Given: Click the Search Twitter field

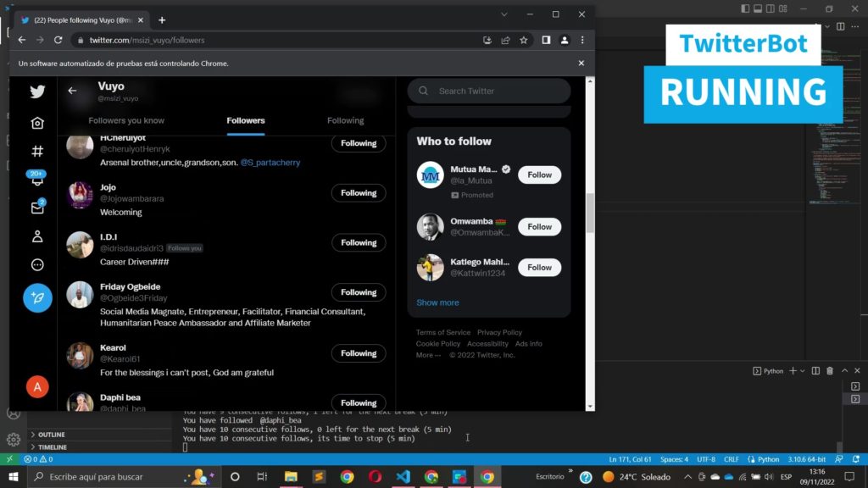Looking at the screenshot, I should pos(496,91).
